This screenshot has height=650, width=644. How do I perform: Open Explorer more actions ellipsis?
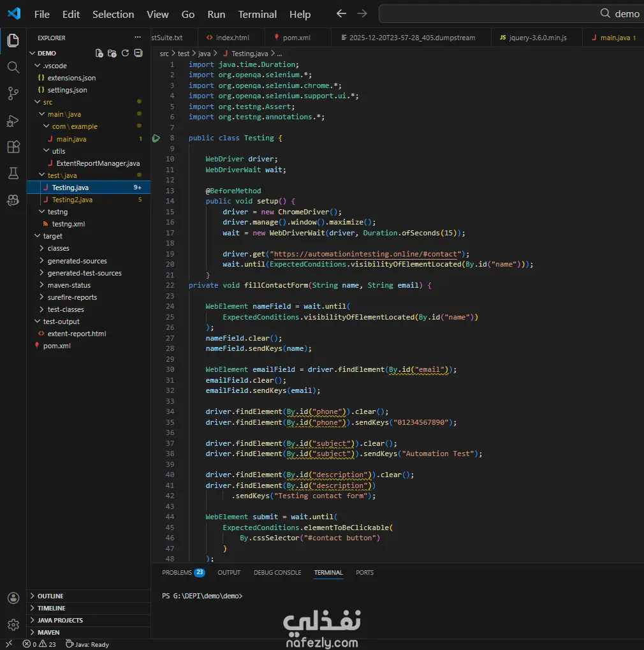coord(138,37)
